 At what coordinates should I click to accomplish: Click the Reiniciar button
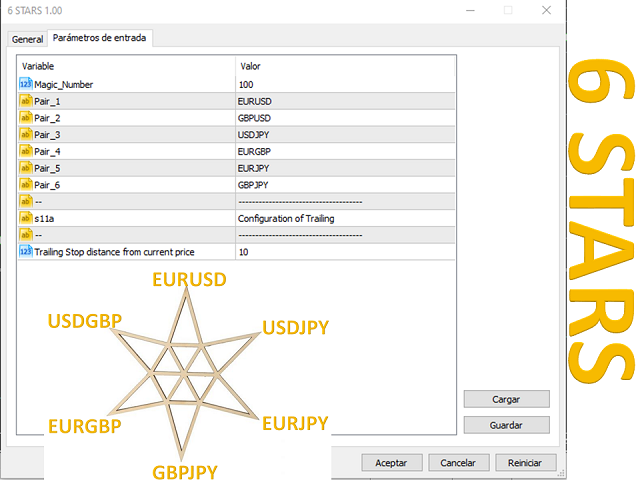[x=525, y=463]
